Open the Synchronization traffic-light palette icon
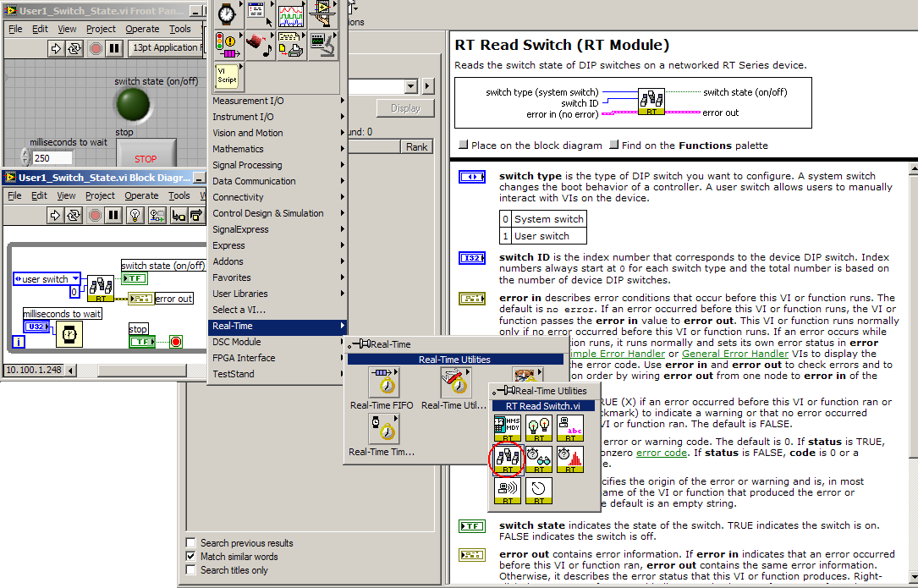The height and width of the screenshot is (588, 918). tap(228, 45)
